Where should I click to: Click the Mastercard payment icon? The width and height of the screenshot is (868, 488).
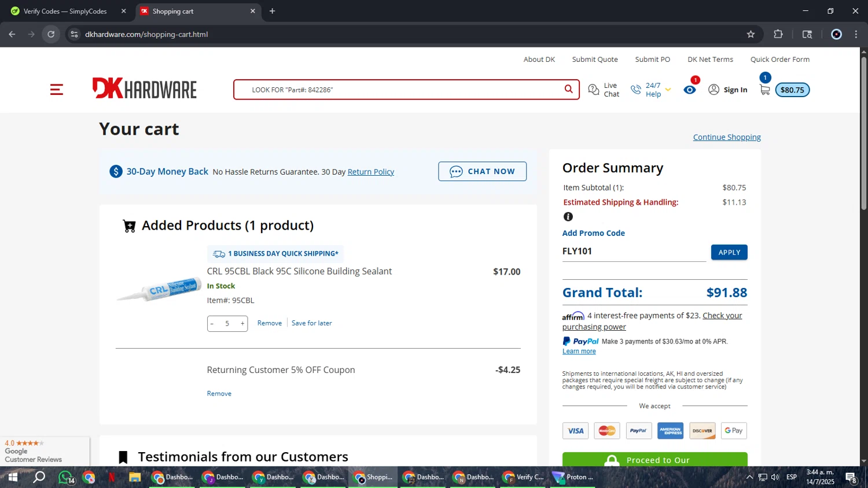click(607, 431)
